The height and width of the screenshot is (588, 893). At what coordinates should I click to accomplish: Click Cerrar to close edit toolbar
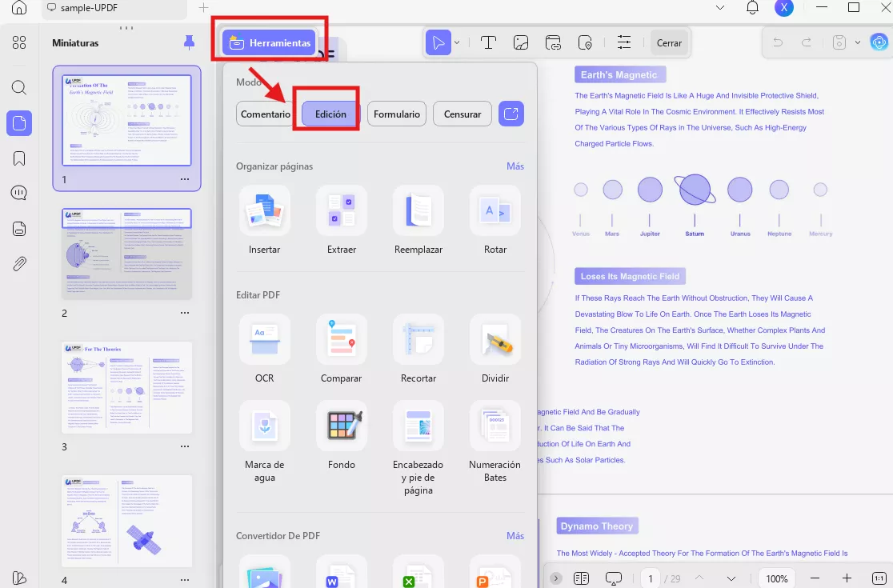(x=669, y=42)
